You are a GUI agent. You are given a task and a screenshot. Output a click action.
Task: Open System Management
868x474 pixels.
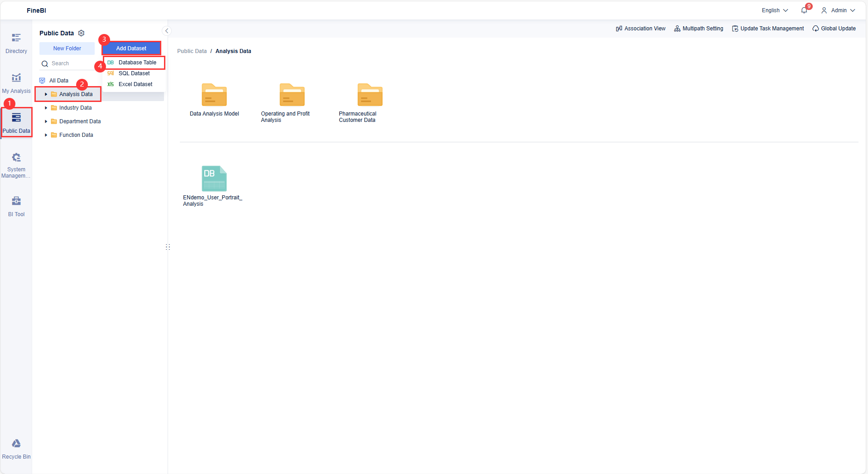[x=16, y=164]
